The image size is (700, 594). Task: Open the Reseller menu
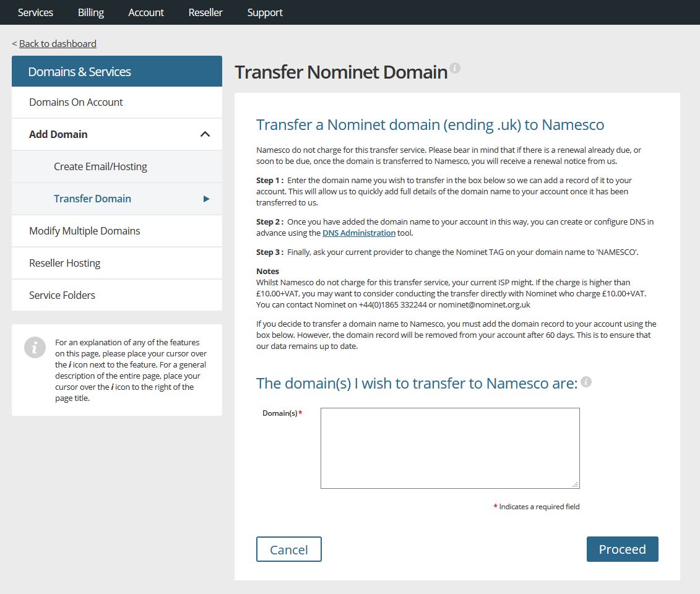tap(205, 12)
